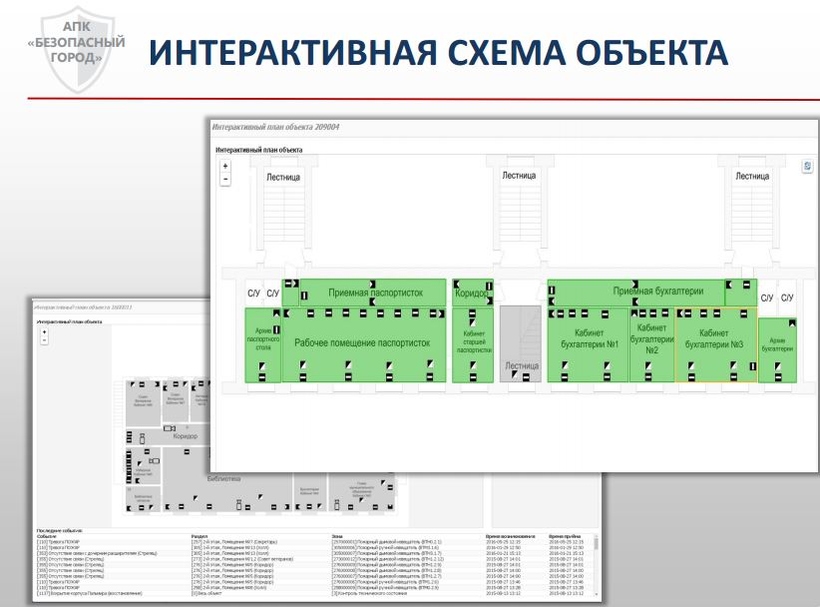Select sensor icon in Архив бухгалтерии corner
Image resolution: width=820 pixels, height=607 pixels.
pos(792,323)
